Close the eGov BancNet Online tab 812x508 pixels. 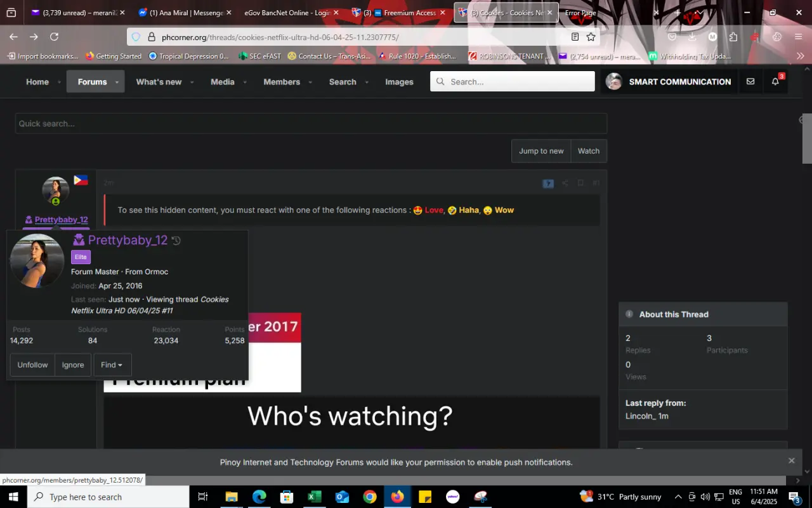(x=336, y=13)
